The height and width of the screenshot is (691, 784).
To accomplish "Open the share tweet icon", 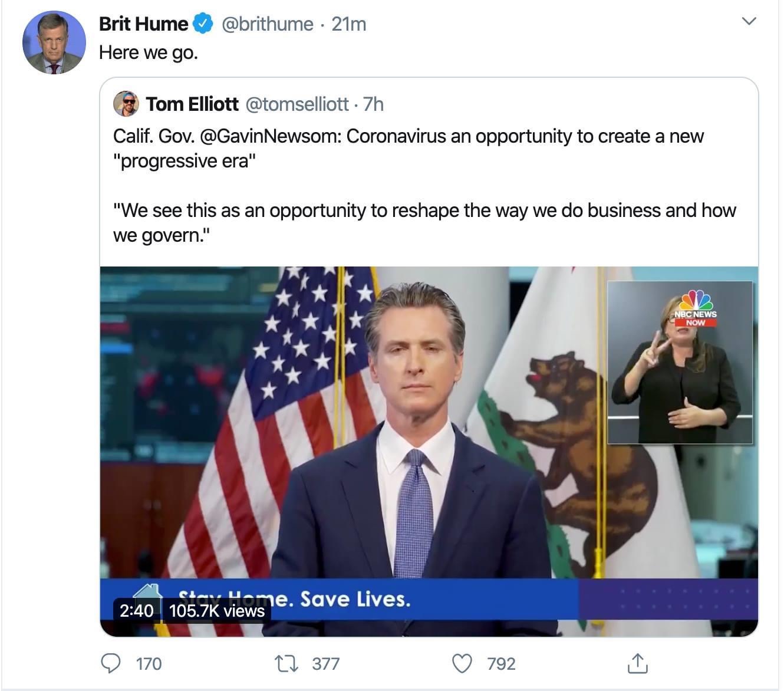I will (637, 663).
